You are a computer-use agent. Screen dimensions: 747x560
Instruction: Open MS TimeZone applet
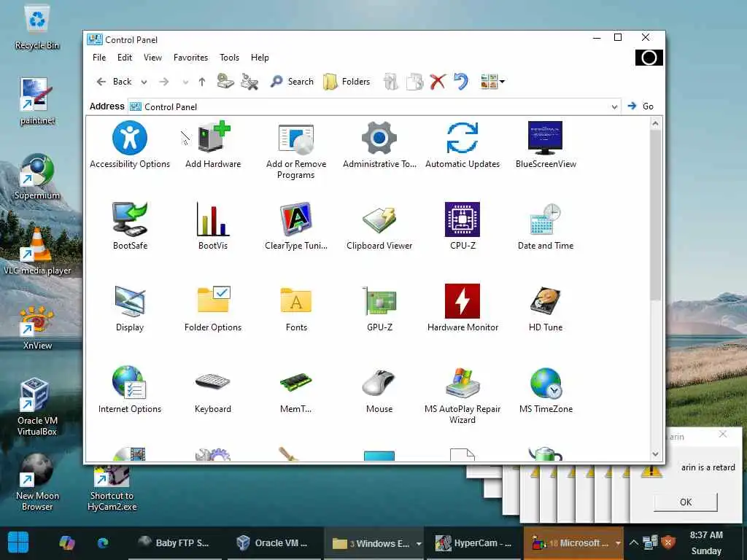pos(546,389)
